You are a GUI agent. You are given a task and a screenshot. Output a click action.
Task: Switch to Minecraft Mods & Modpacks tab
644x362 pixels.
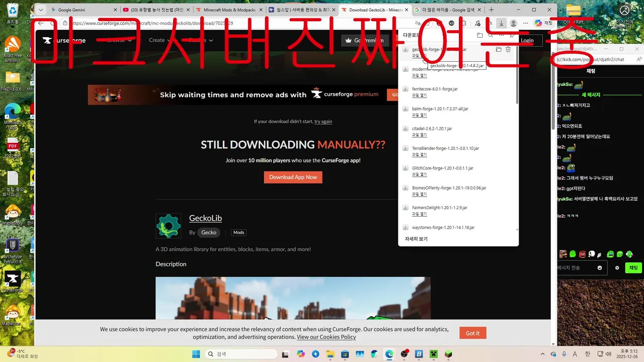228,10
